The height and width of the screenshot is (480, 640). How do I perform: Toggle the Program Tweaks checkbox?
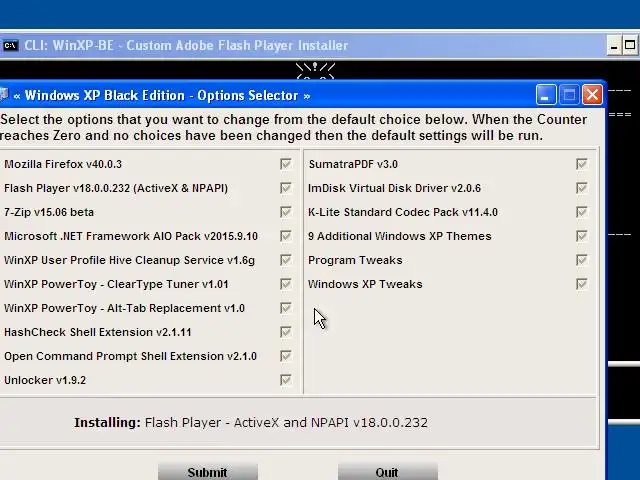pos(582,260)
